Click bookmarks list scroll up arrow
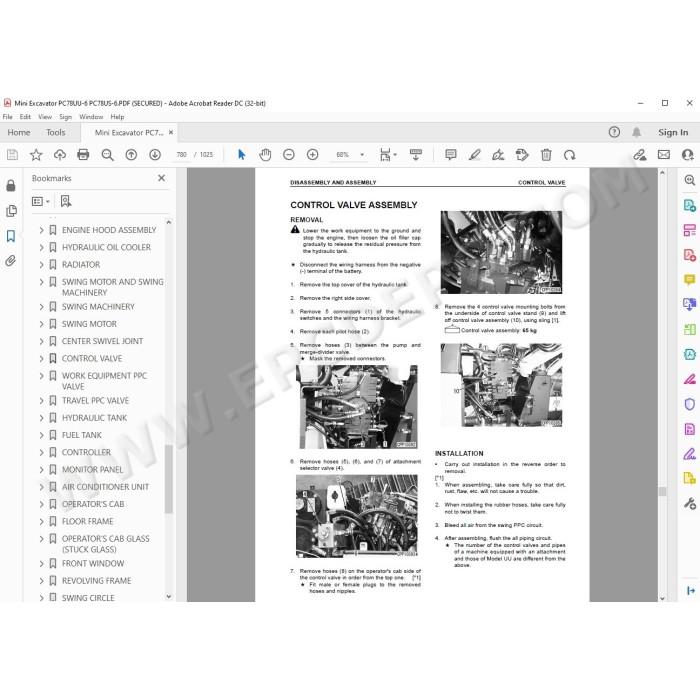 pyautogui.click(x=169, y=222)
